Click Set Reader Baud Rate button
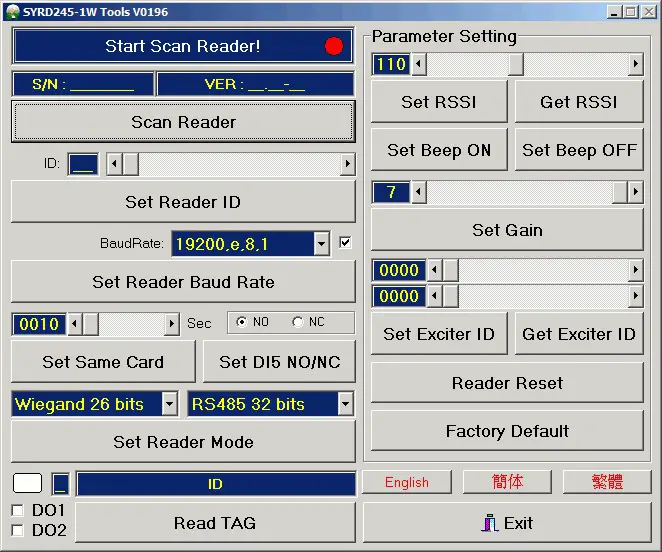The image size is (662, 552). (x=183, y=282)
